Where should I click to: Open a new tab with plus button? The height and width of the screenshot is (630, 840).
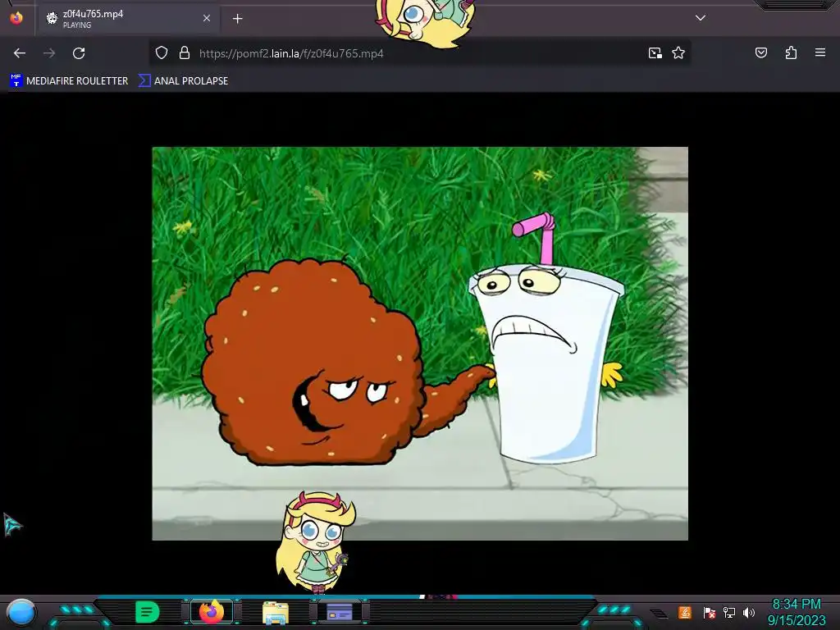(237, 19)
